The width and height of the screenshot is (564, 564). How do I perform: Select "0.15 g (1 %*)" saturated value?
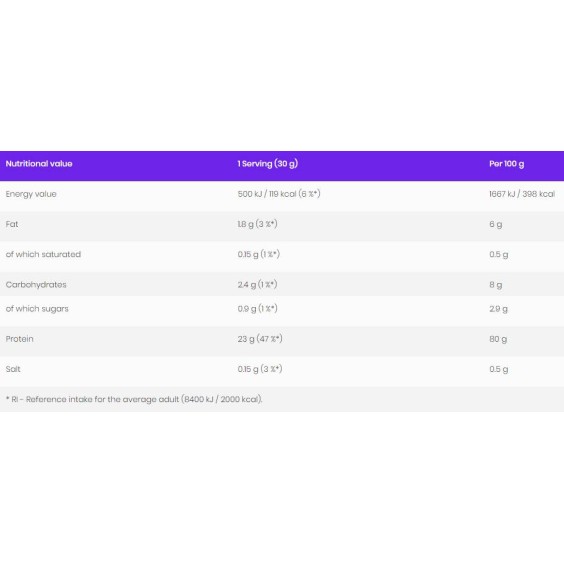coord(258,254)
